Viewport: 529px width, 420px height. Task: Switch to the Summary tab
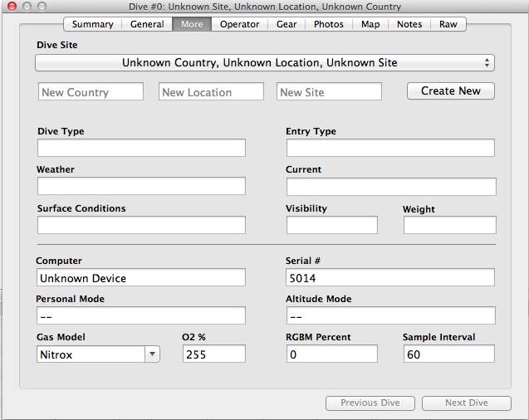pyautogui.click(x=92, y=24)
